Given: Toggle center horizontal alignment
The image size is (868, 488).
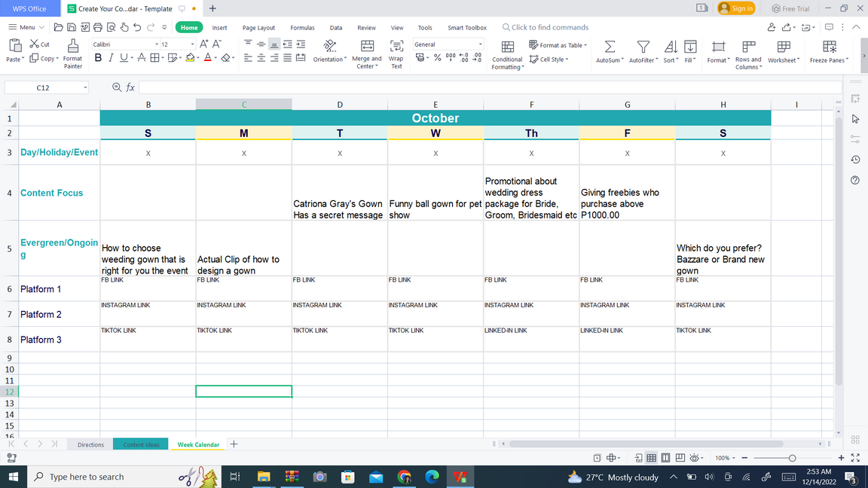Looking at the screenshot, I should [261, 57].
